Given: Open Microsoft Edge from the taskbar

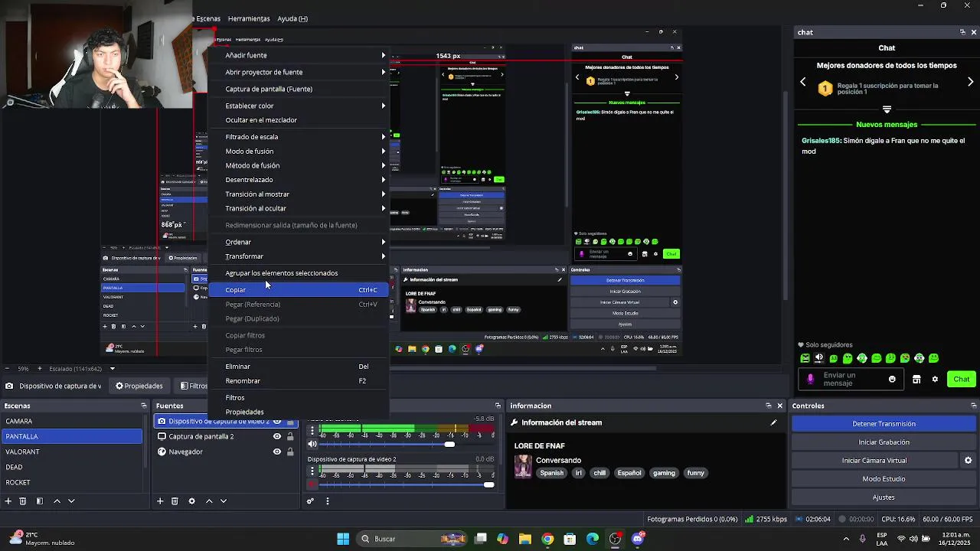Looking at the screenshot, I should click(593, 539).
